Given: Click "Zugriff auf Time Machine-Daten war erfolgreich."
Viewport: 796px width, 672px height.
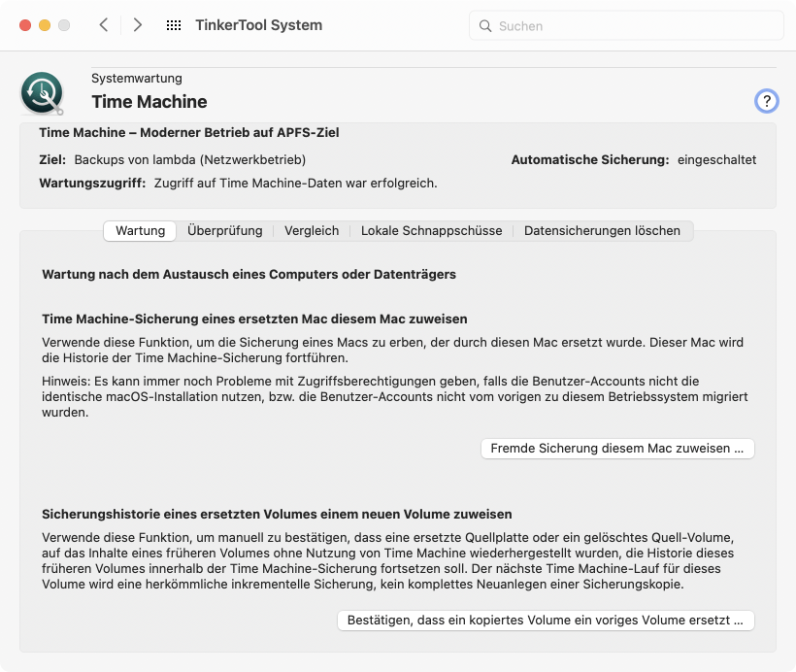Looking at the screenshot, I should click(295, 184).
